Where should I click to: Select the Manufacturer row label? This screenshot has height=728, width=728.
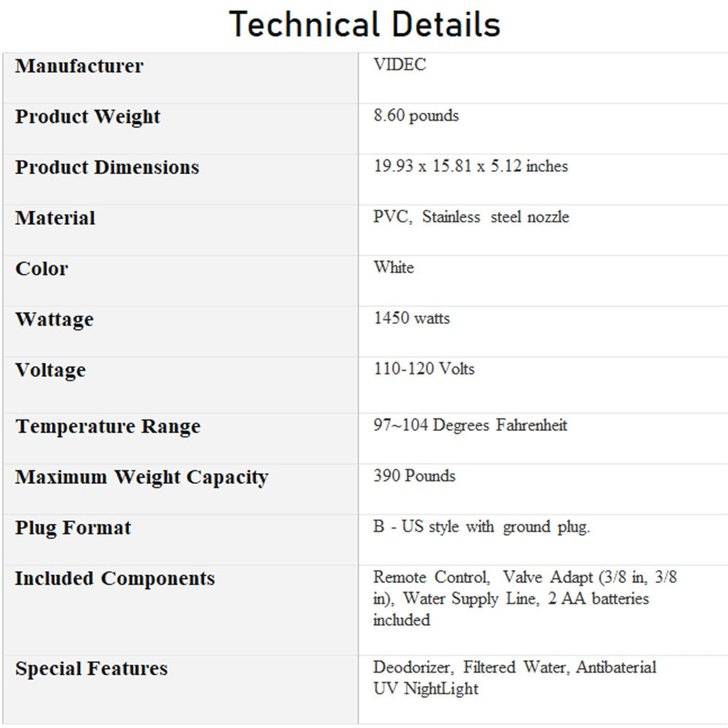coord(79,66)
